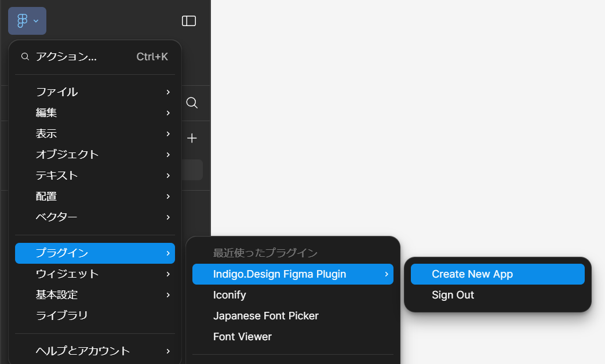
Task: Open the 基本設定 submenu
Action: click(95, 295)
